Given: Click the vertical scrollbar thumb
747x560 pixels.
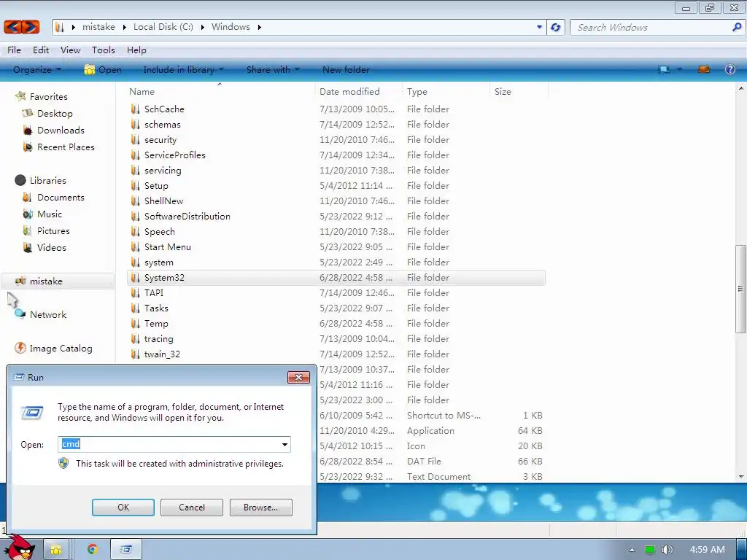Looking at the screenshot, I should (740, 289).
